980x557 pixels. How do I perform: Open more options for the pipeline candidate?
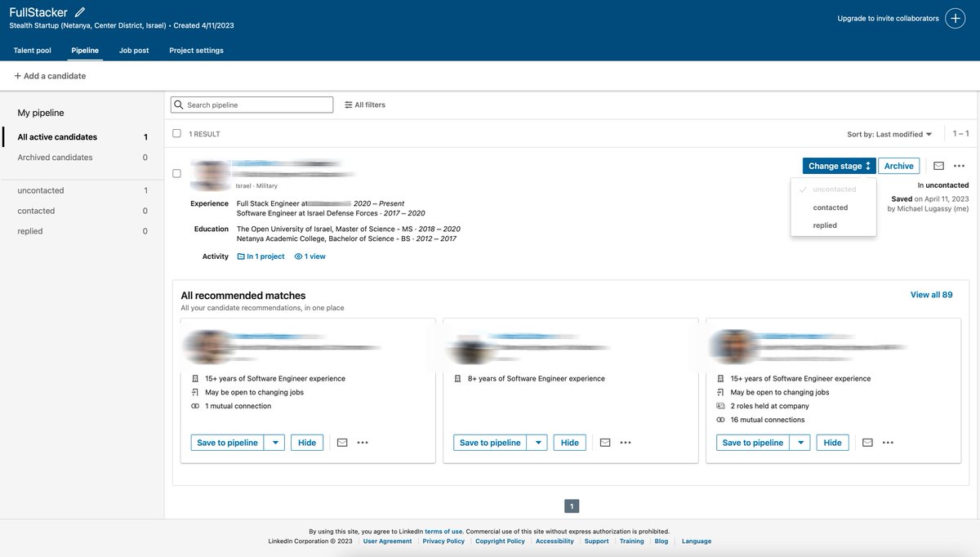pos(960,166)
